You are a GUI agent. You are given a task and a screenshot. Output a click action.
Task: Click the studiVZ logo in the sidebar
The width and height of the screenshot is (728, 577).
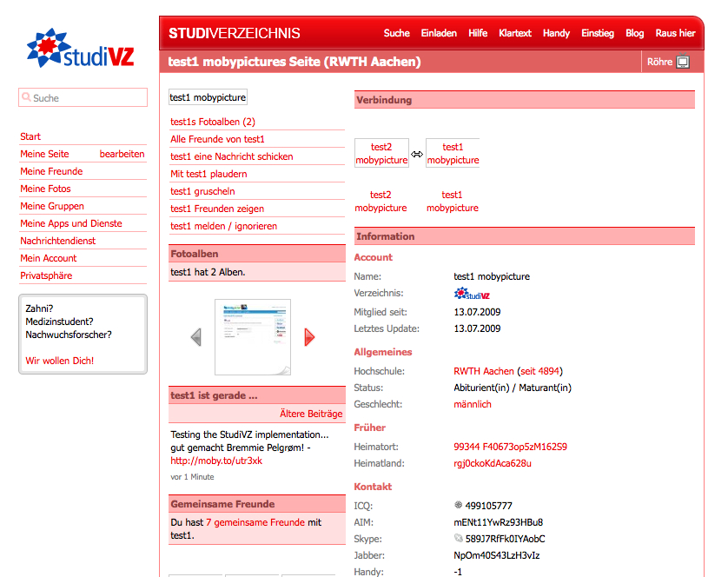click(80, 49)
